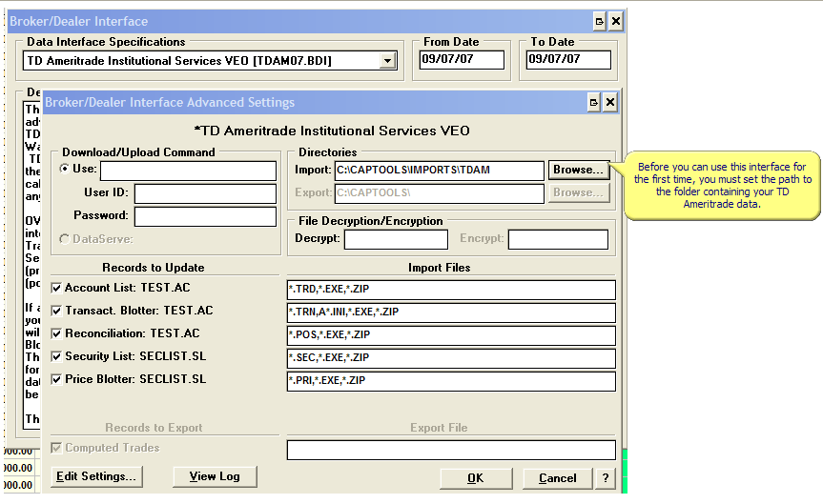Click the yellow tooltip about setting path
The width and height of the screenshot is (823, 504).
tap(722, 186)
